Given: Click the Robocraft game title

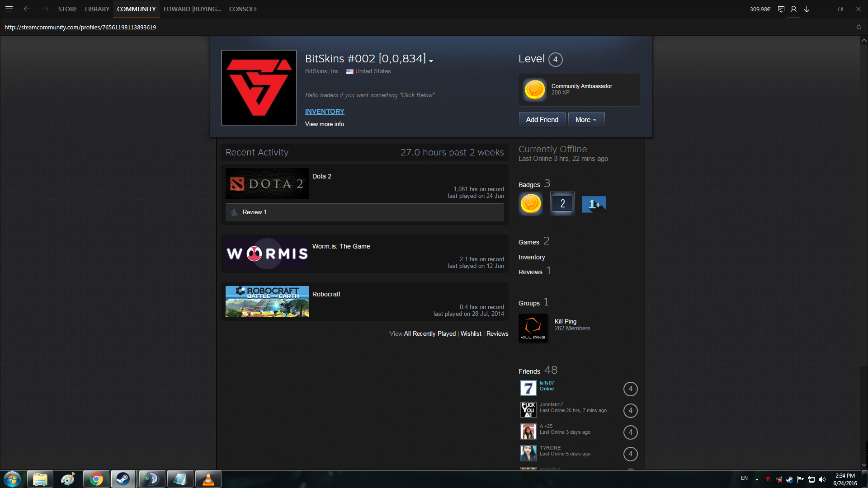Looking at the screenshot, I should [326, 294].
